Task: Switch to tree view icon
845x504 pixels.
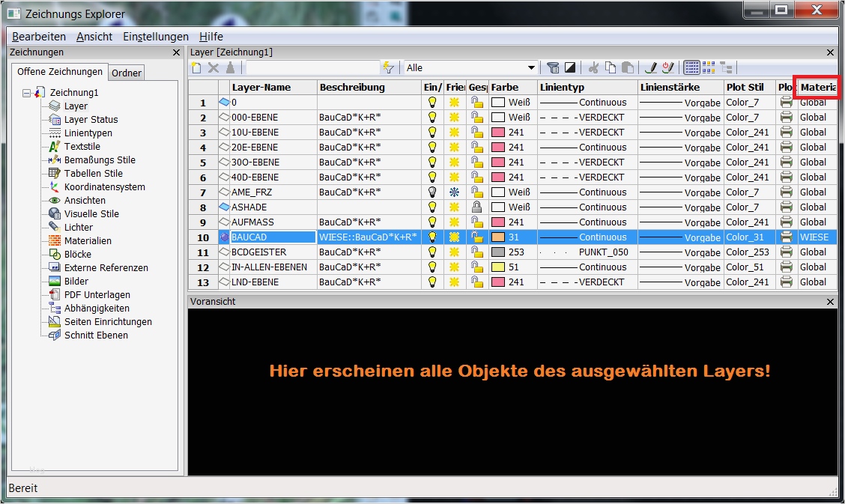Action: click(x=726, y=68)
